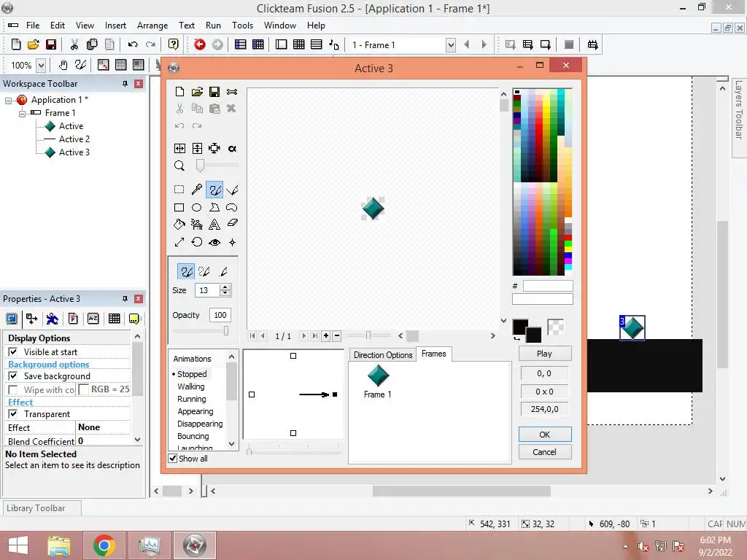The height and width of the screenshot is (560, 747).
Task: Collapse the Application 1 tree node
Action: (x=8, y=101)
